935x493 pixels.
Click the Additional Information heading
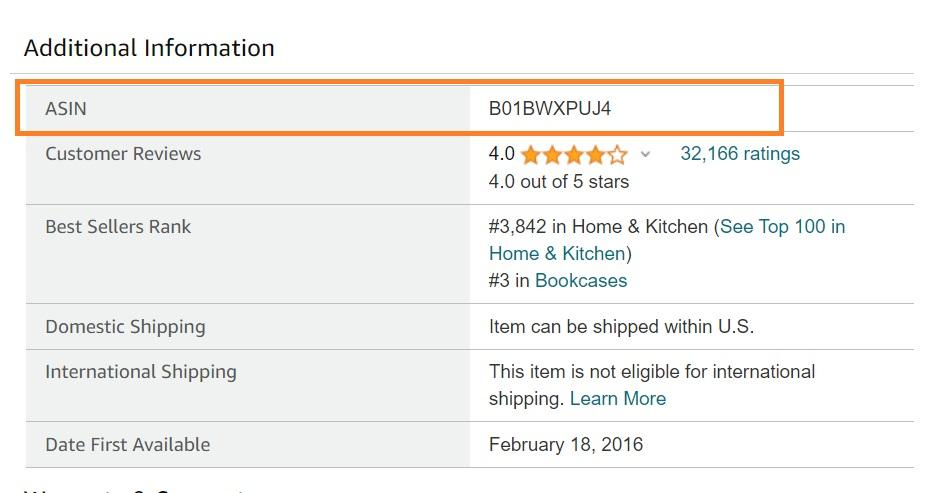pyautogui.click(x=149, y=48)
